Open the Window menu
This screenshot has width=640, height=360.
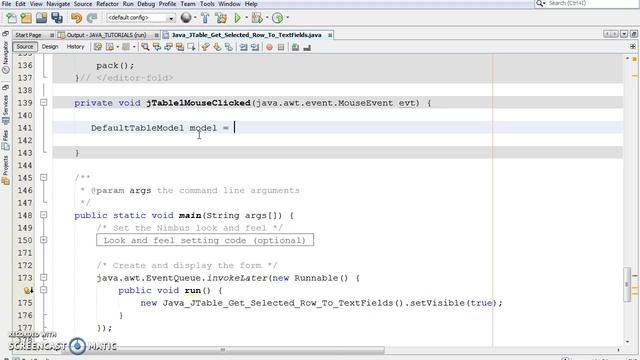coord(229,4)
